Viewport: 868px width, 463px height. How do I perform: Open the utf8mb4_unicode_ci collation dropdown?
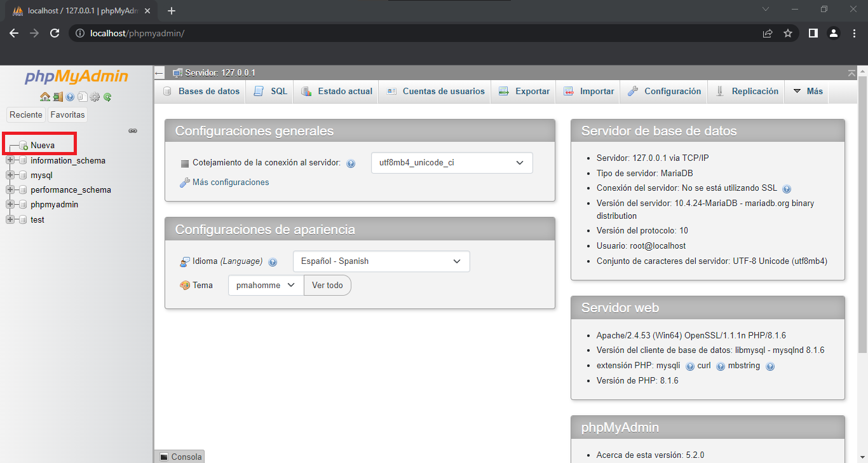pyautogui.click(x=452, y=163)
